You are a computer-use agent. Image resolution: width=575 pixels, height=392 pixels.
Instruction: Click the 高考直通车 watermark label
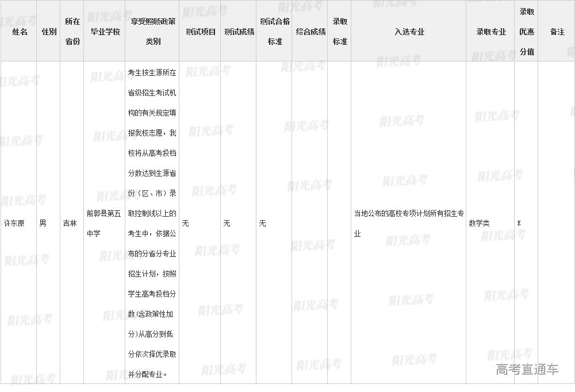(x=527, y=370)
